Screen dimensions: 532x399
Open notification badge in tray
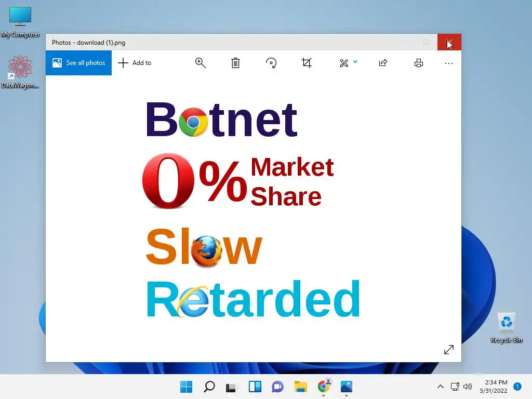[517, 387]
